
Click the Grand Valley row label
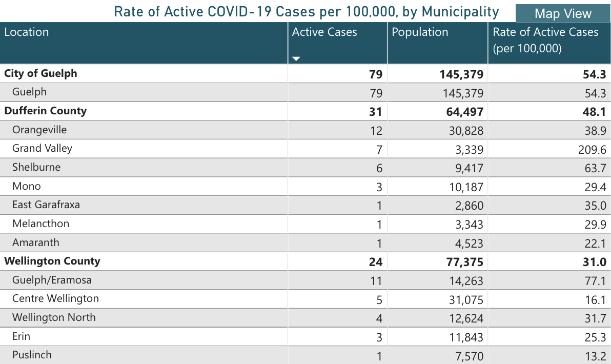tap(42, 149)
